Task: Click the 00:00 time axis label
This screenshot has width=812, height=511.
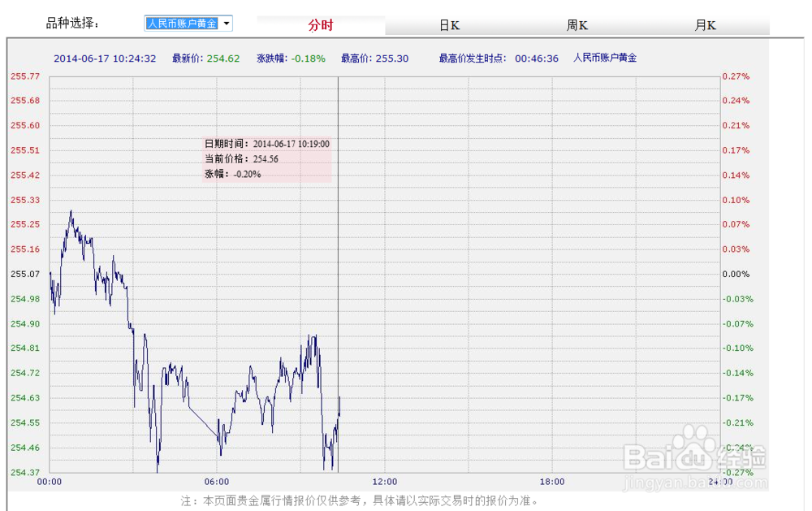Action: 51,481
